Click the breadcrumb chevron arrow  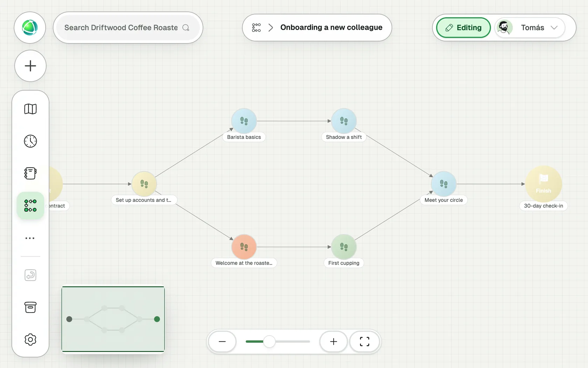click(x=271, y=28)
